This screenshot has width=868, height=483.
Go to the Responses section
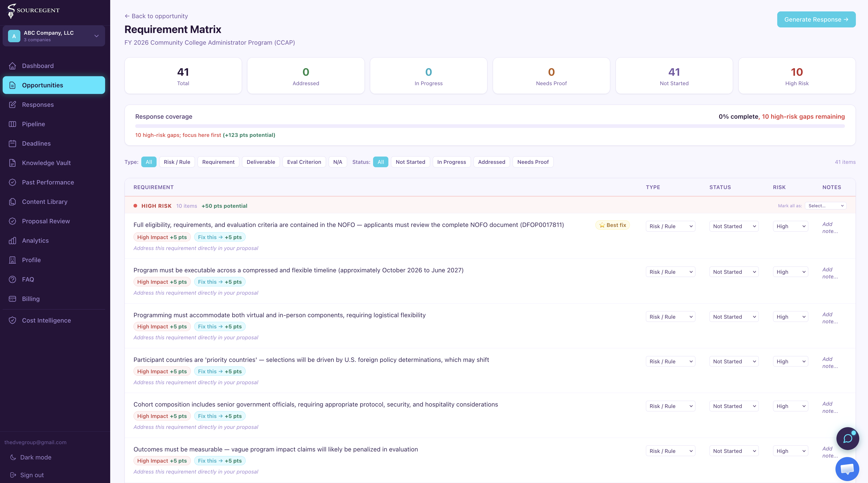[54, 104]
